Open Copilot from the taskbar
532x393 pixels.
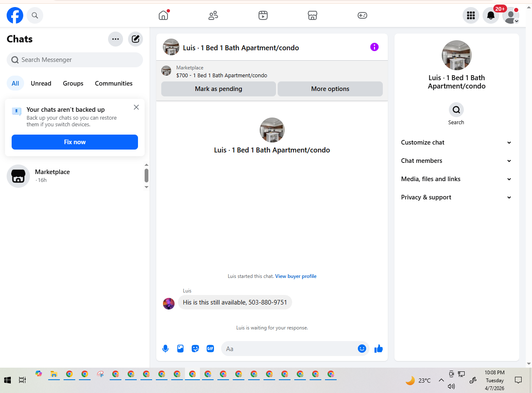coord(39,374)
